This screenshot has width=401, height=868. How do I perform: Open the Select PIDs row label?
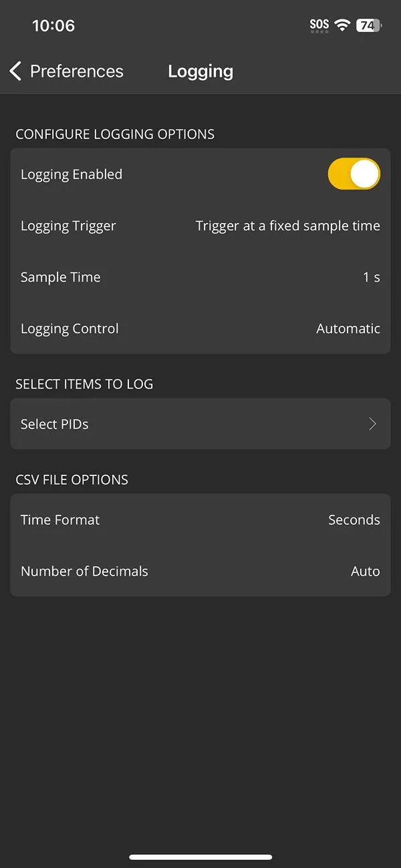[55, 424]
